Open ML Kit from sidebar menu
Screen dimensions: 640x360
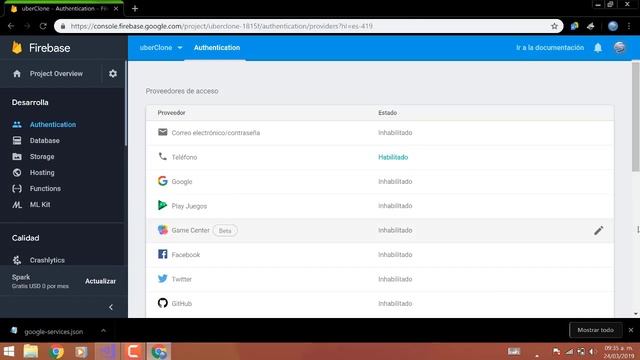coord(40,205)
